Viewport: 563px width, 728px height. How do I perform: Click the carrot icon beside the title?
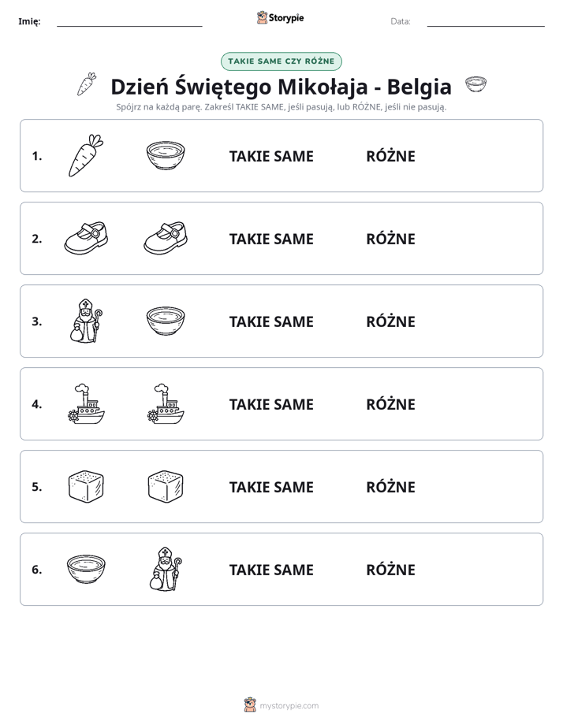pyautogui.click(x=87, y=84)
